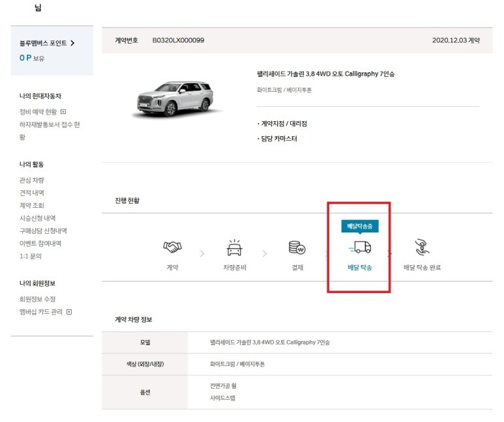The width and height of the screenshot is (504, 422).
Task: Open 멤버십 카드 관리 link
Action: [x=41, y=312]
